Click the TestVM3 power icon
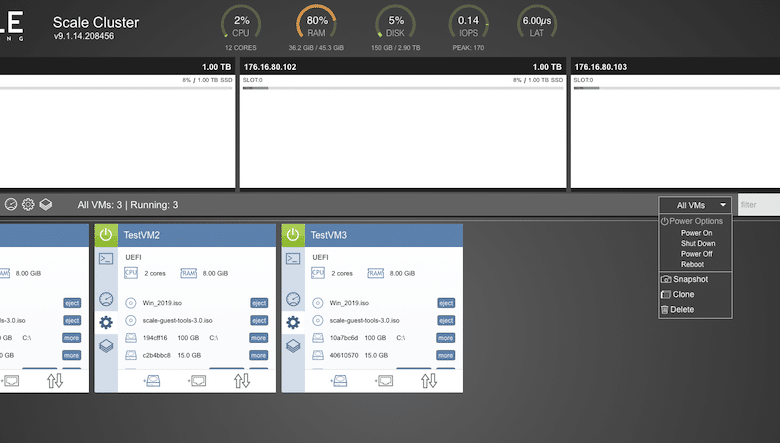780x443 pixels. (x=293, y=235)
